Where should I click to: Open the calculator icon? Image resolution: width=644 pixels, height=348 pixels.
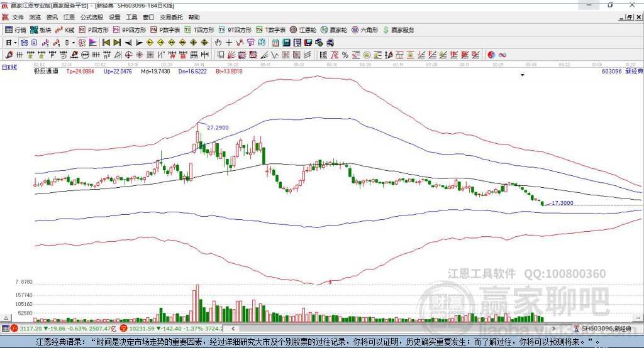(x=287, y=43)
